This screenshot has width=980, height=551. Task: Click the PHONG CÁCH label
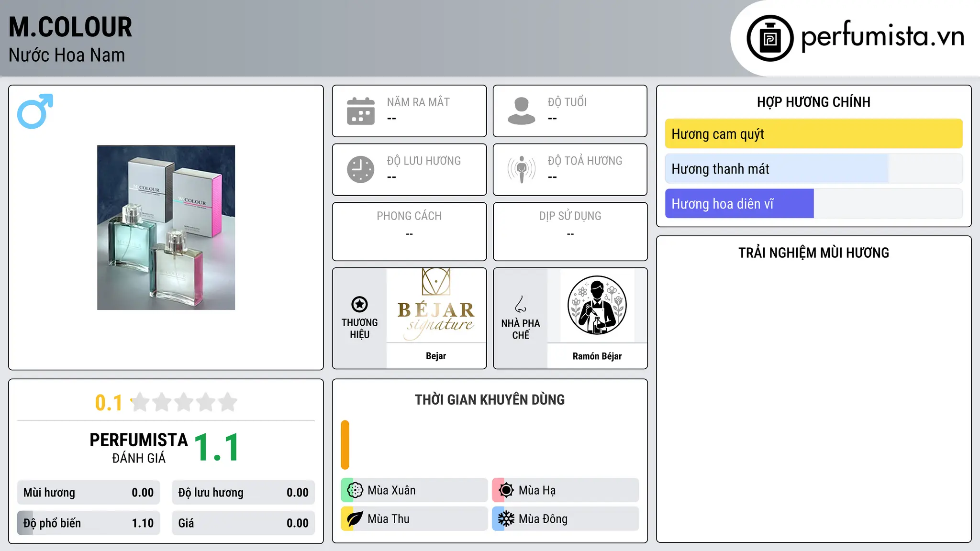pos(409,216)
